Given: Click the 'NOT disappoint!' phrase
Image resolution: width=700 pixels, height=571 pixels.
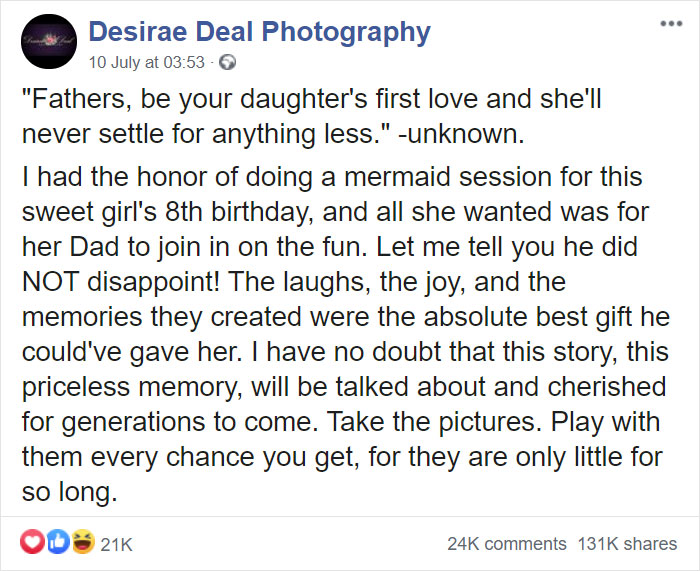Looking at the screenshot, I should pos(121,282).
